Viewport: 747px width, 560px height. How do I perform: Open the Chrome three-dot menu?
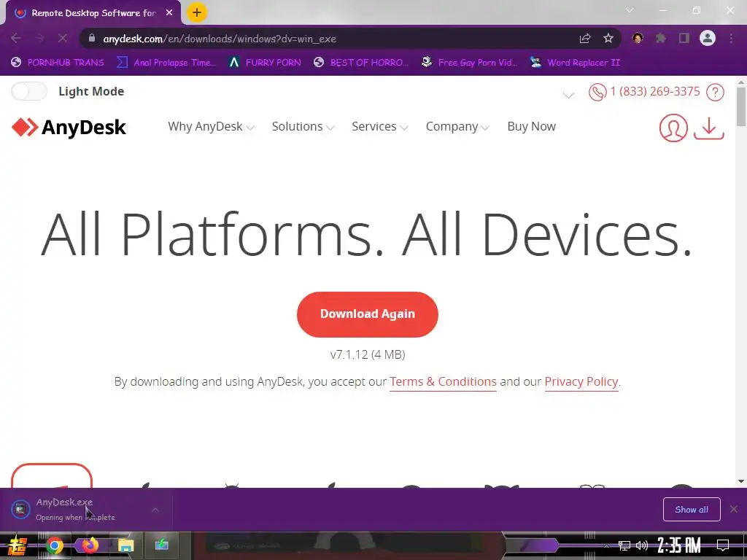click(731, 38)
